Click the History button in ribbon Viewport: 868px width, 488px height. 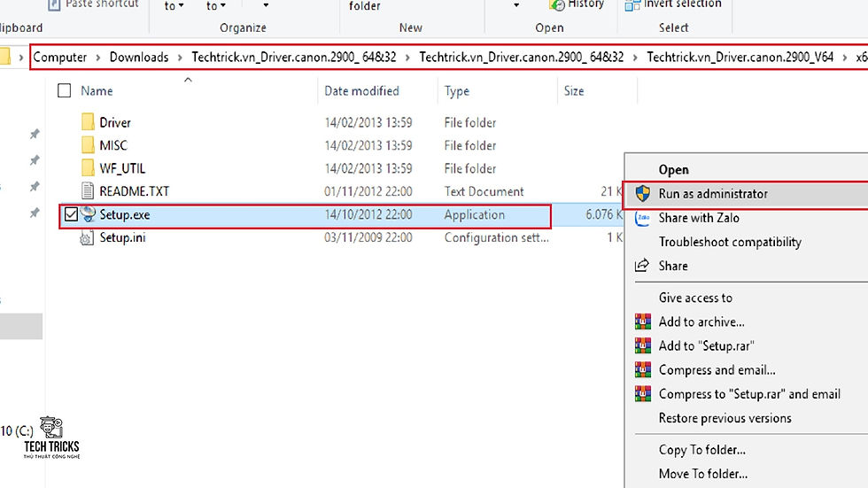585,4
